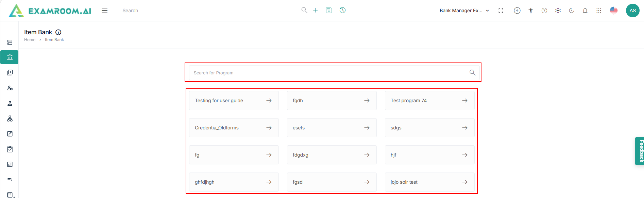Toggle dark mode with the moon icon
The width and height of the screenshot is (644, 198).
coord(571,11)
